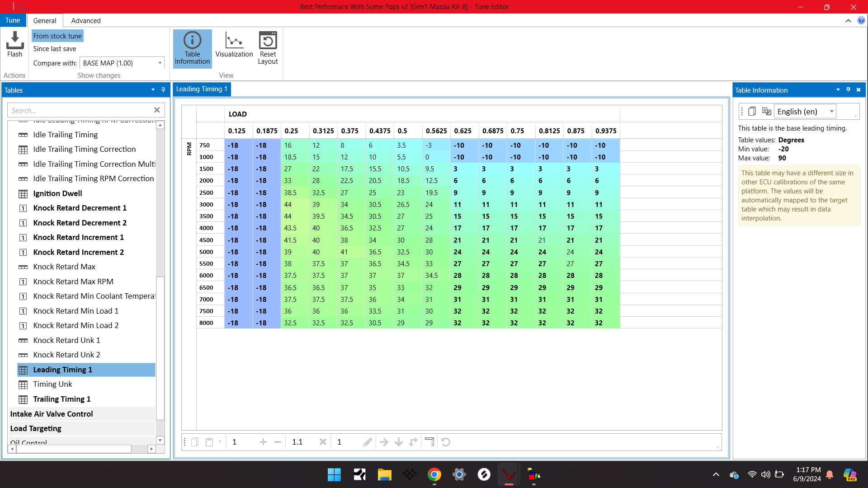Click the undo/revert circular arrow
The image size is (868, 488).
click(x=446, y=442)
